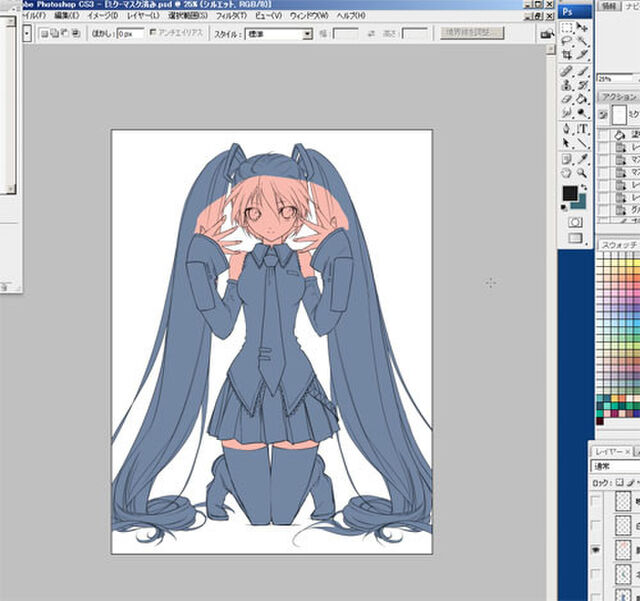The width and height of the screenshot is (640, 601).
Task: Click the feather value input field
Action: point(129,33)
